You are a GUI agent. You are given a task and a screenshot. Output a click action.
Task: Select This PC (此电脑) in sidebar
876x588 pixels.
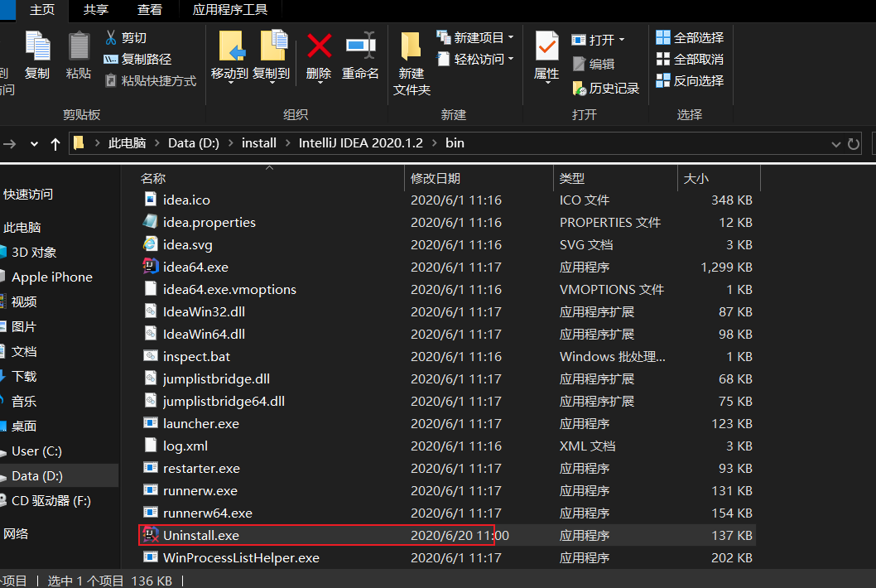(x=22, y=228)
